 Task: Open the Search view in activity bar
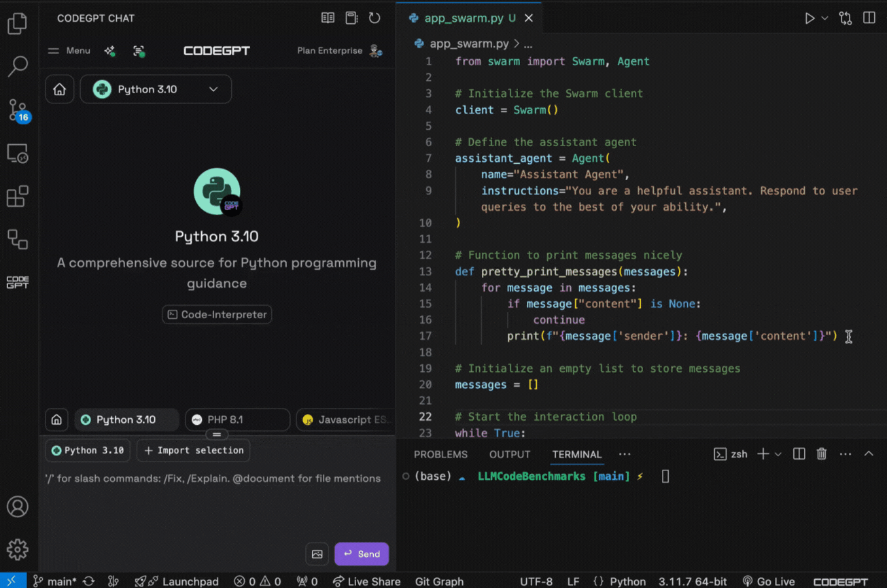pos(17,66)
